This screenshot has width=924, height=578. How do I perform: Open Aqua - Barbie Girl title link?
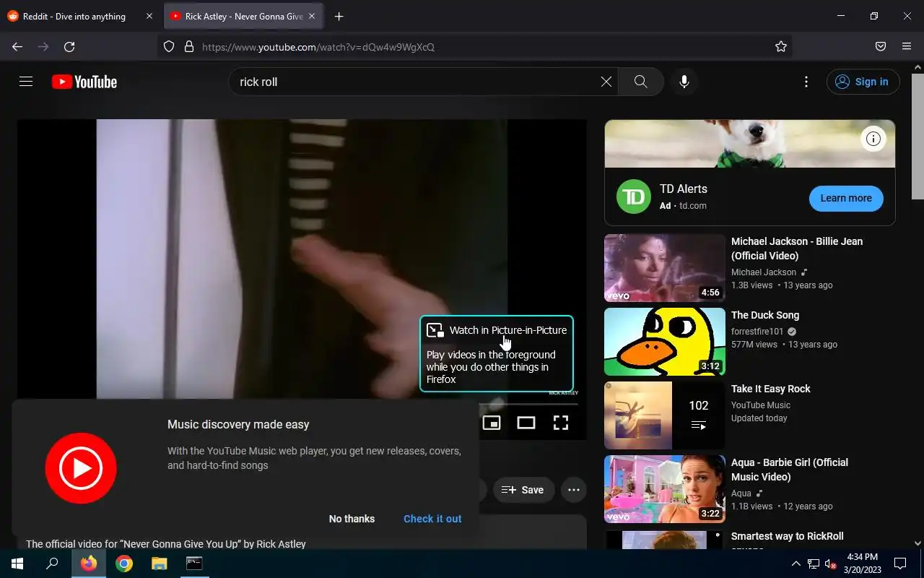pyautogui.click(x=790, y=470)
